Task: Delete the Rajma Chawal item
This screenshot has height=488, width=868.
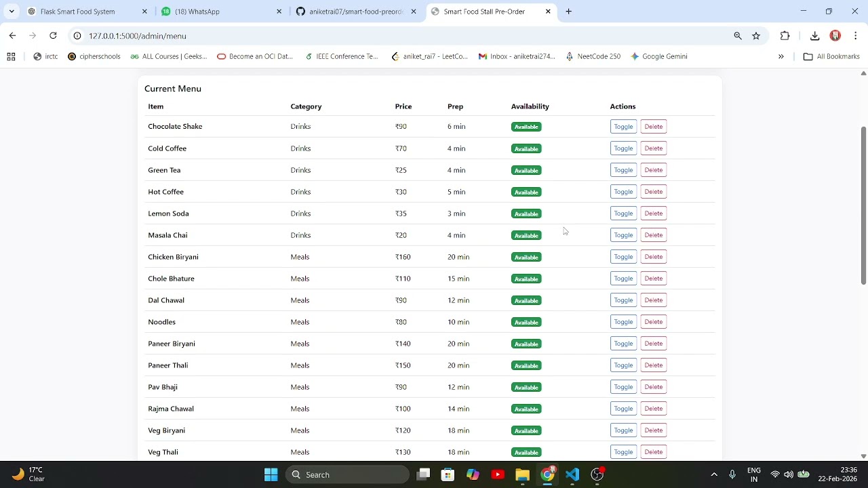Action: point(654,409)
